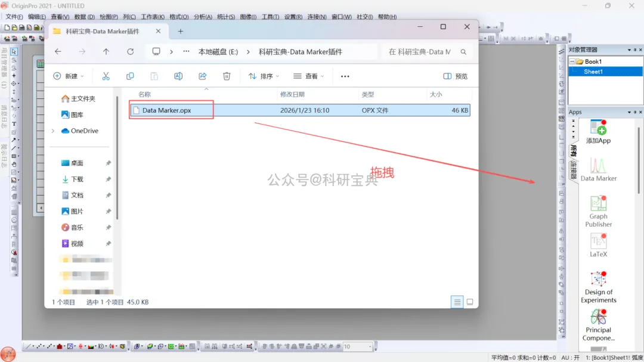
Task: Open the 文件(F) menu
Action: pyautogui.click(x=14, y=17)
